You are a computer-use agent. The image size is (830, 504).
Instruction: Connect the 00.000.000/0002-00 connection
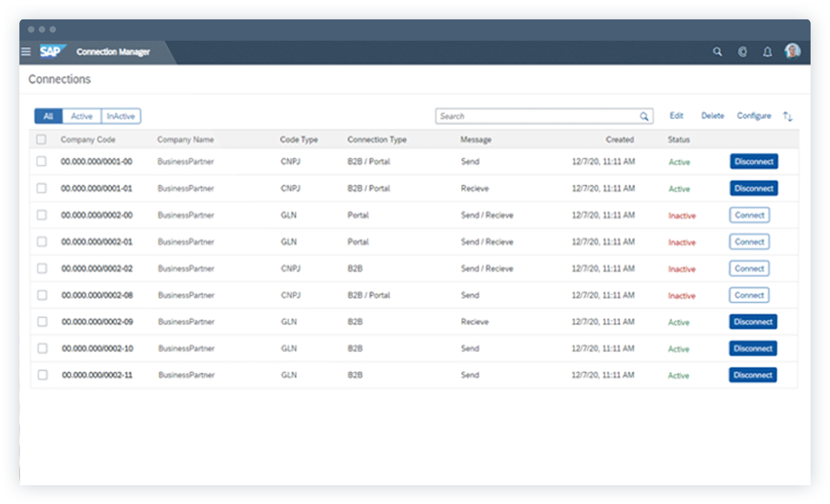(x=749, y=215)
